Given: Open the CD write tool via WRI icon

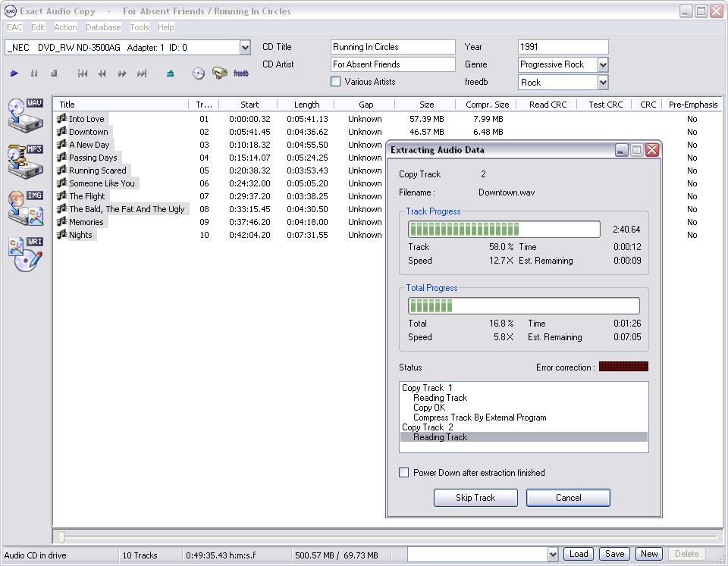Looking at the screenshot, I should 26,255.
